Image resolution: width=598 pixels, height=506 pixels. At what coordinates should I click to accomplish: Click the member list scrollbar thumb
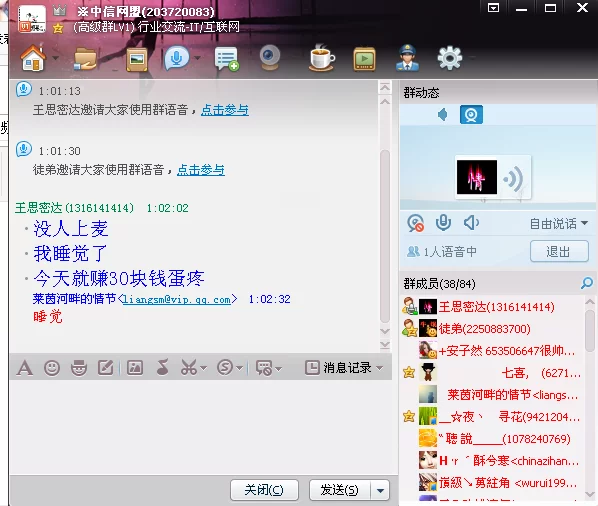tap(590, 330)
